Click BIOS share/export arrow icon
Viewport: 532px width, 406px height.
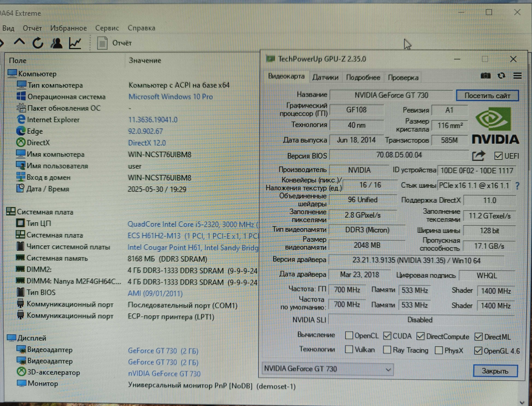point(479,156)
